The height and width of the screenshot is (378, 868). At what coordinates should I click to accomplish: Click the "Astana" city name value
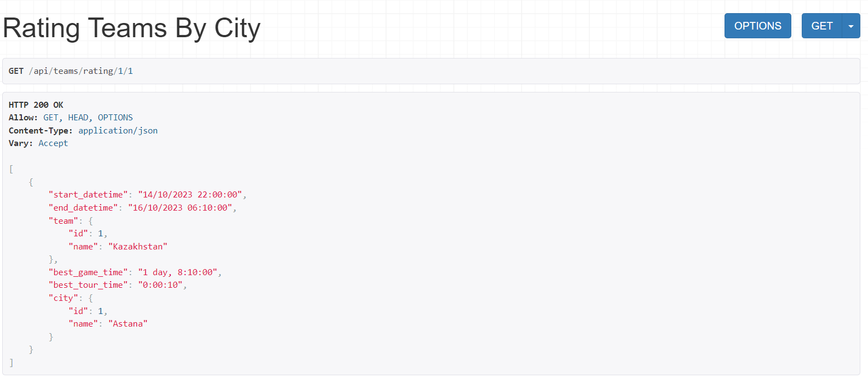pos(128,324)
